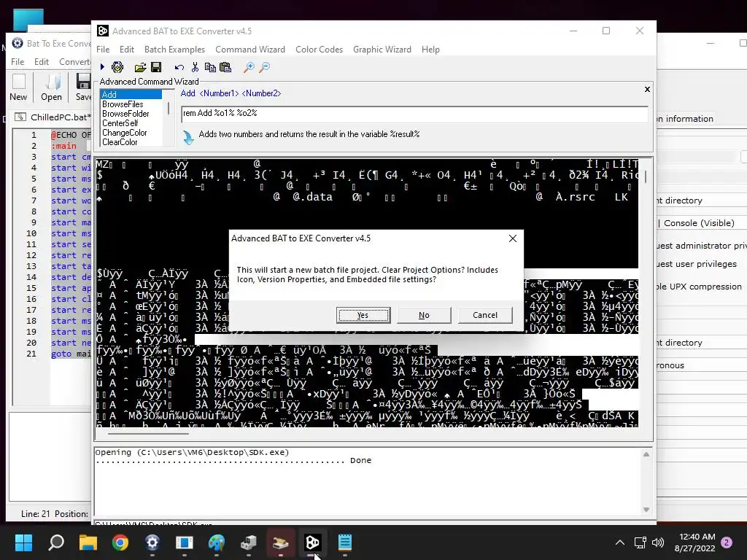The width and height of the screenshot is (747, 560).
Task: Run the batch file with the play icon
Action: (x=102, y=67)
